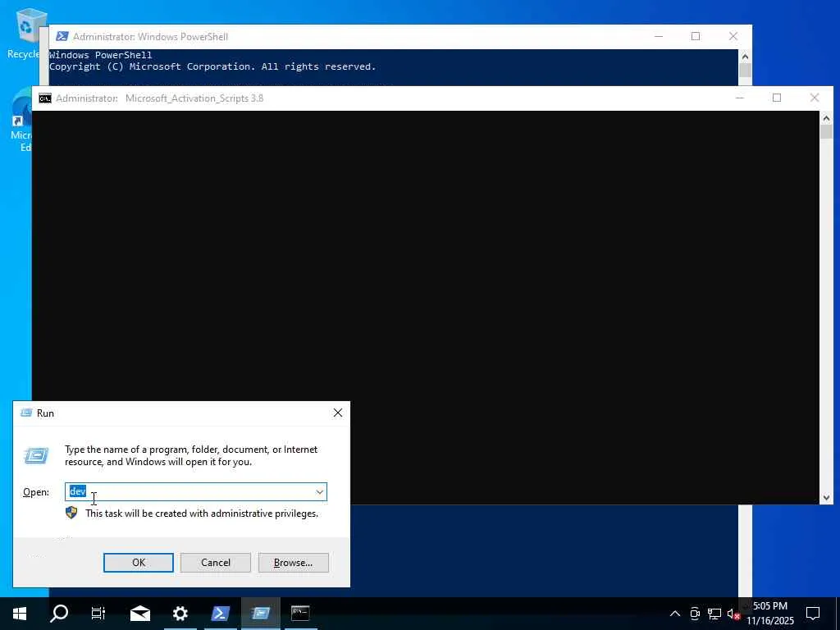Click the muted volume tray icon
Screen dimensions: 840x630
(x=733, y=614)
